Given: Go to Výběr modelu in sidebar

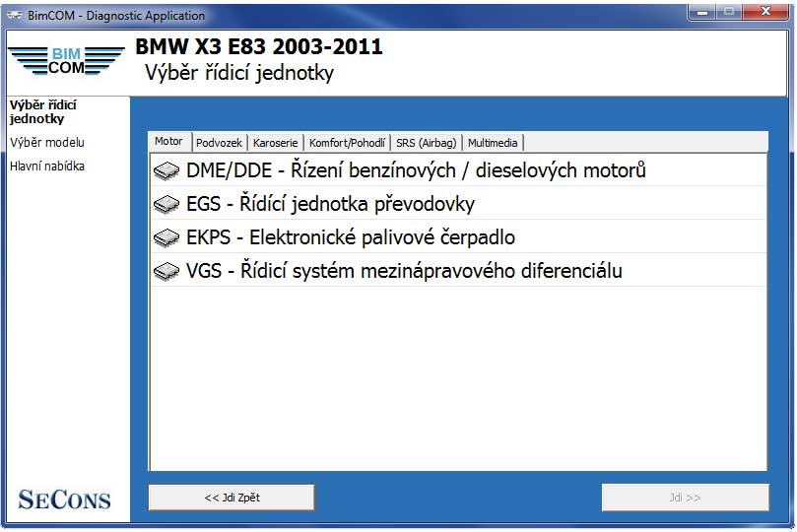Looking at the screenshot, I should [47, 142].
